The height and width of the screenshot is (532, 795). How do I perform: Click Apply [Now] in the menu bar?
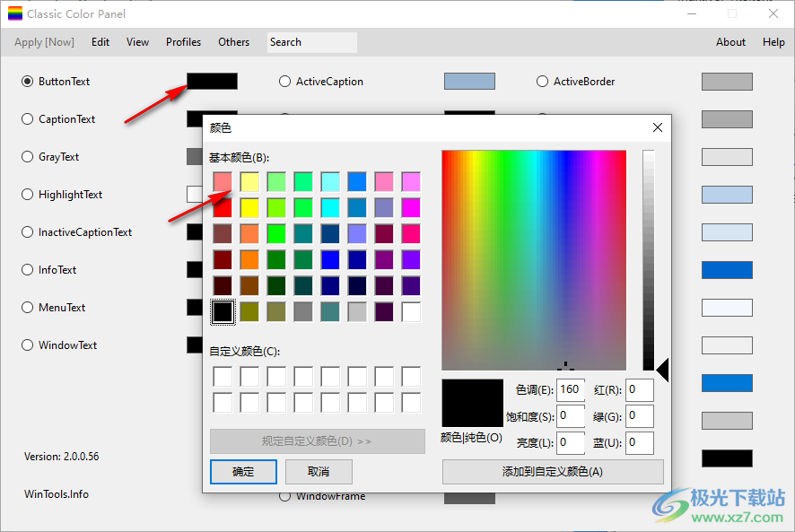(x=42, y=41)
